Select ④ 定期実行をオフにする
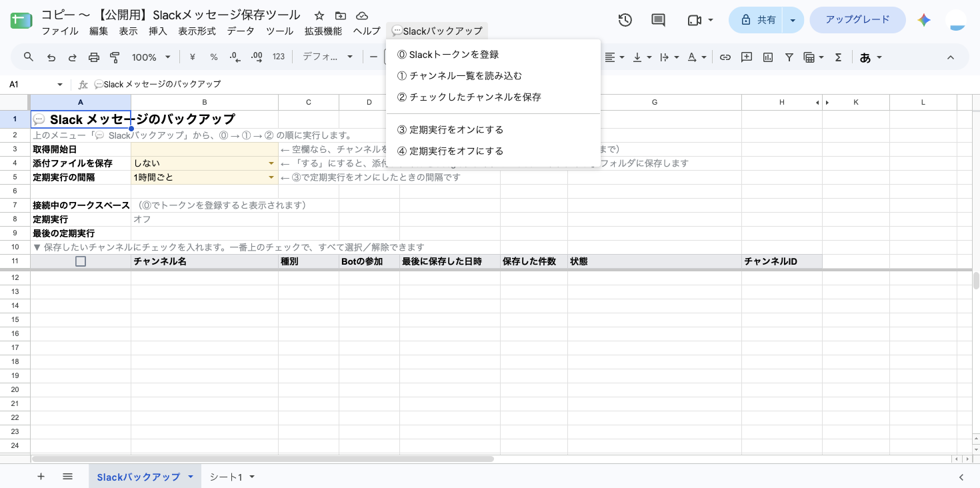The height and width of the screenshot is (488, 980). point(493,151)
